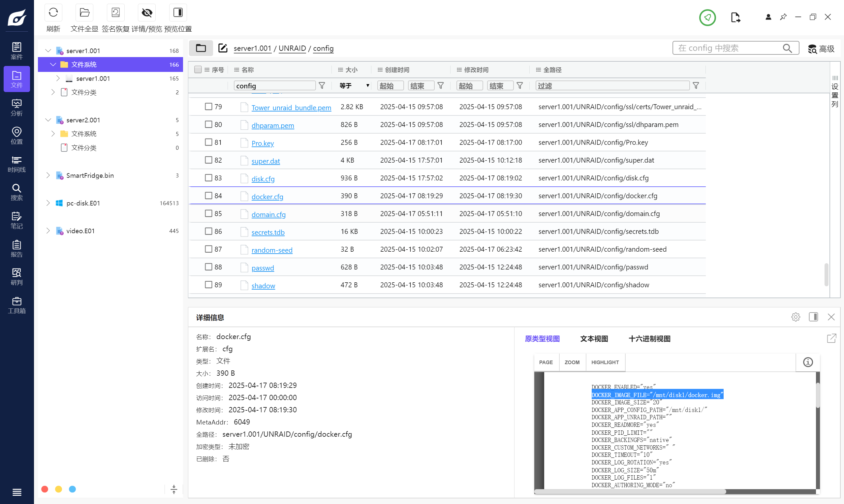
Task: Open the 等于 size comparison dropdown
Action: coord(355,85)
